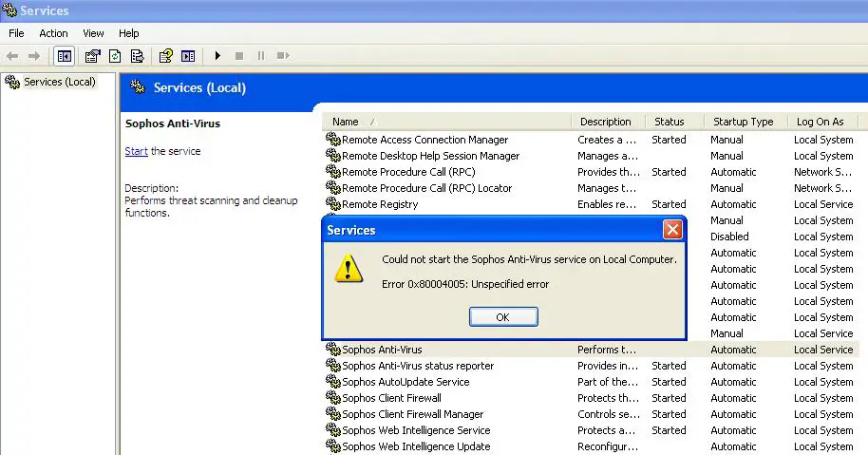Click 'Performs t...' description cell
Screen dimensions: 868x455
pos(607,350)
